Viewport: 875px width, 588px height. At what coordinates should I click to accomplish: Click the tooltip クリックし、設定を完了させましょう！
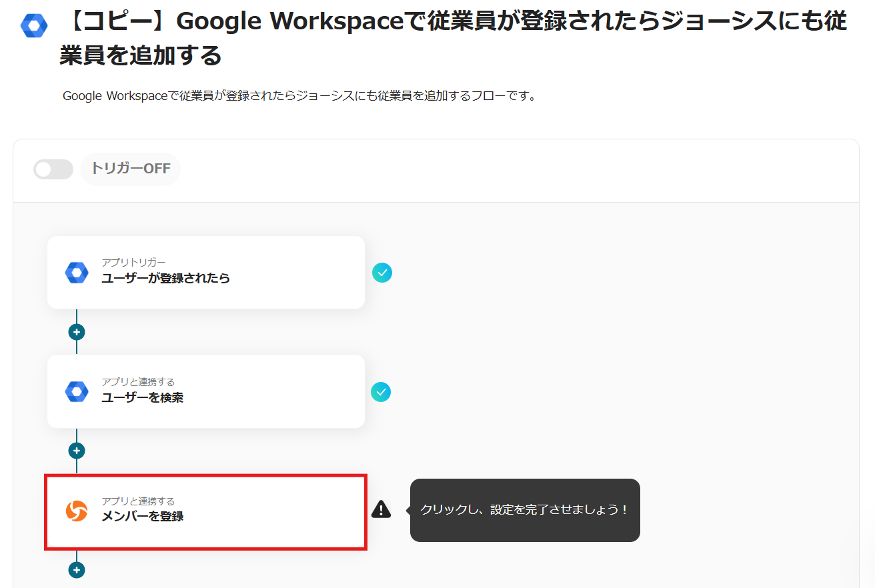click(x=525, y=510)
